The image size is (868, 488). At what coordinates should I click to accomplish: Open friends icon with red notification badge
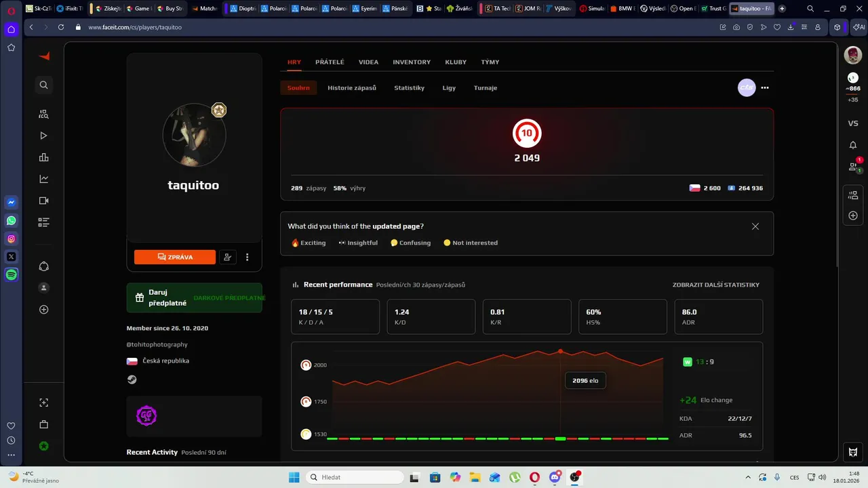pyautogui.click(x=853, y=166)
